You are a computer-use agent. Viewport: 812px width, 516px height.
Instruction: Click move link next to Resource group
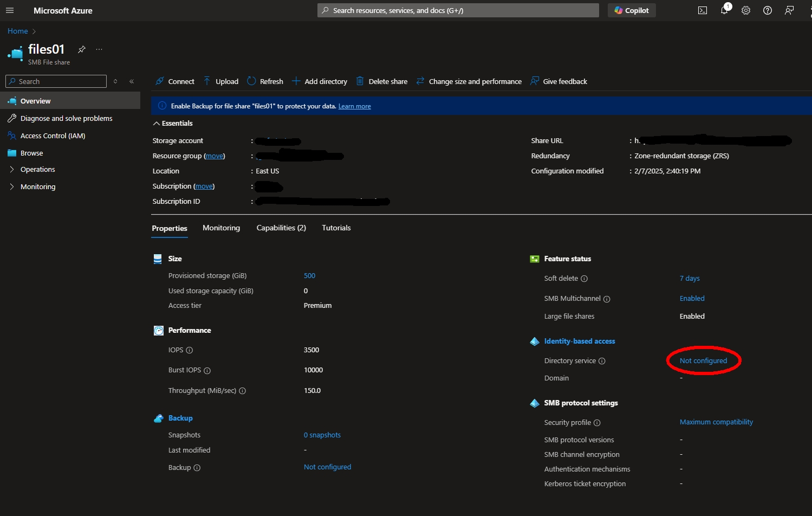pos(215,156)
